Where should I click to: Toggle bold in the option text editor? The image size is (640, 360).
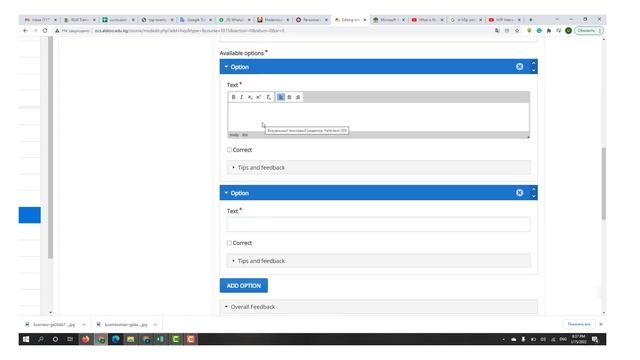coord(233,97)
